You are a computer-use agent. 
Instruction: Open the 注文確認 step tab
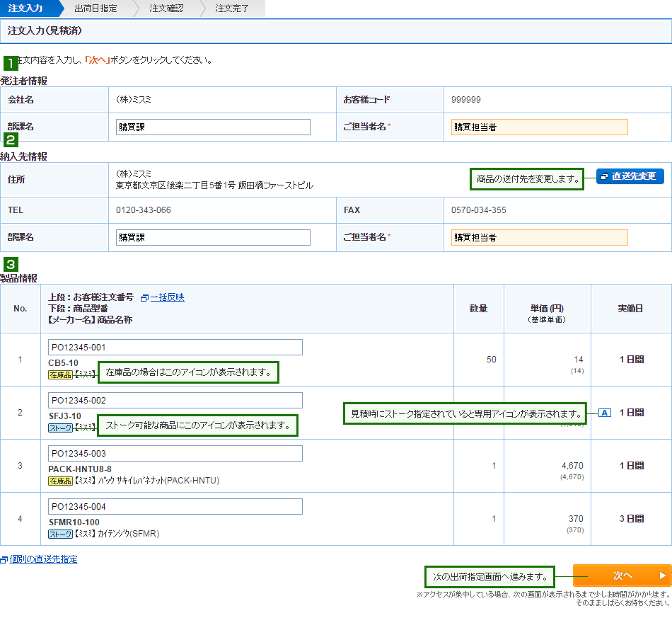coord(166,8)
